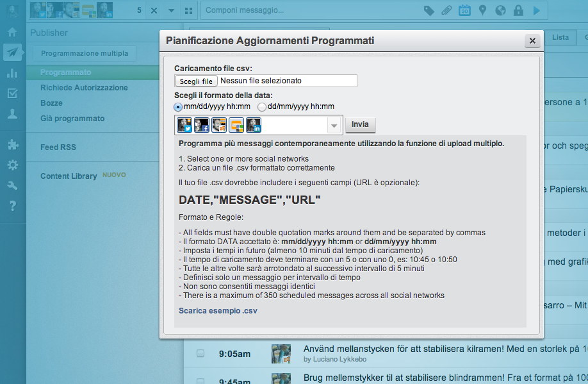The width and height of the screenshot is (588, 384).
Task: Select the RSS-badged profile avatar in dialog
Action: (x=219, y=125)
